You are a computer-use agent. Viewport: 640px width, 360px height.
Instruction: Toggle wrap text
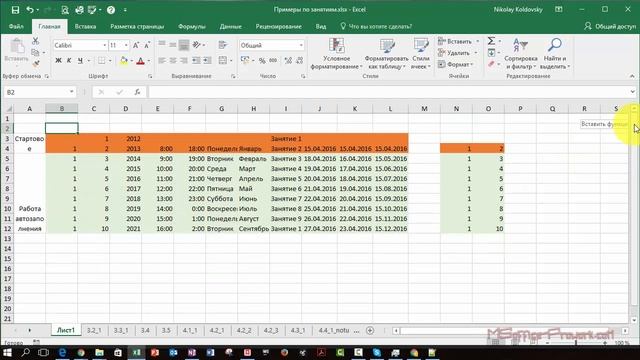pos(222,45)
